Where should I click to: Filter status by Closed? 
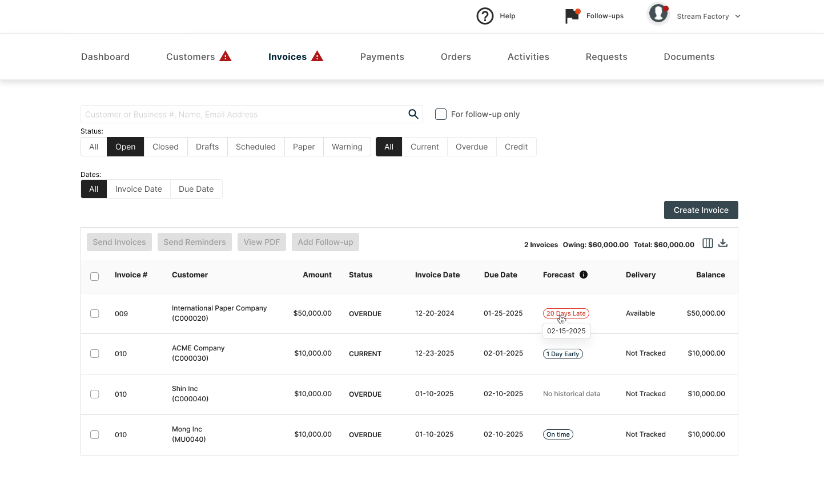coord(165,147)
